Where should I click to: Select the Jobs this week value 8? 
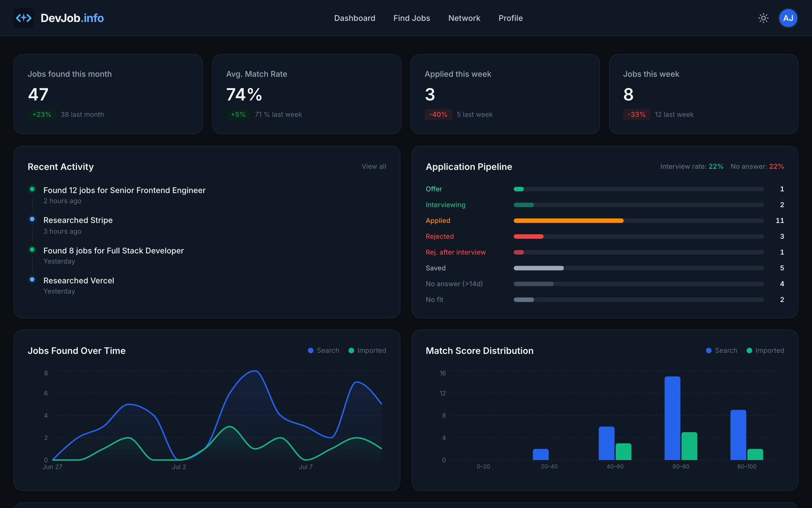[628, 95]
